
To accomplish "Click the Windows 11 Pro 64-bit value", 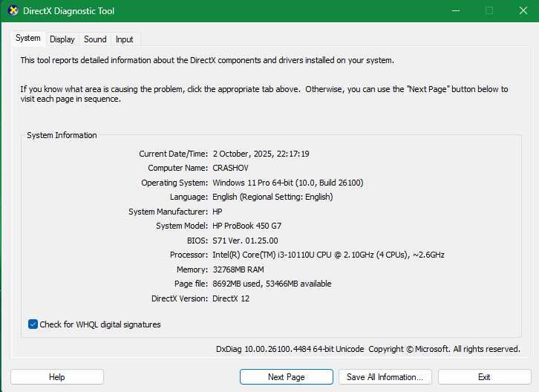I will 288,183.
